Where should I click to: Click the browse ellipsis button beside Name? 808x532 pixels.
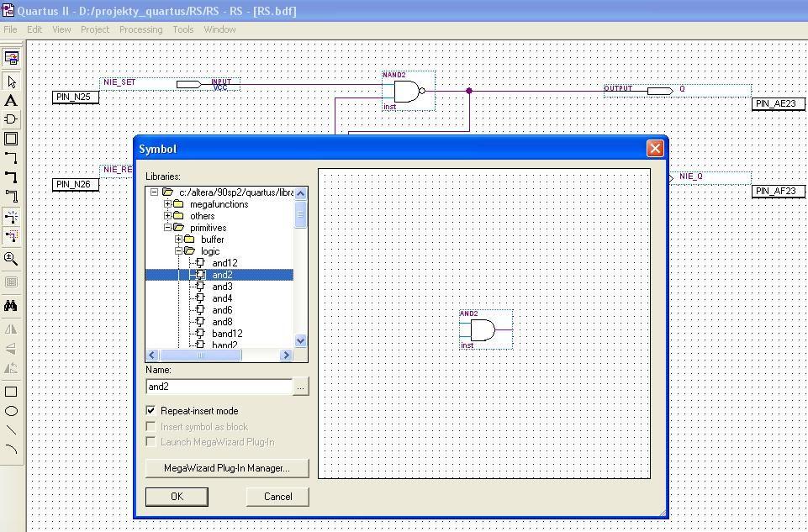(x=301, y=387)
